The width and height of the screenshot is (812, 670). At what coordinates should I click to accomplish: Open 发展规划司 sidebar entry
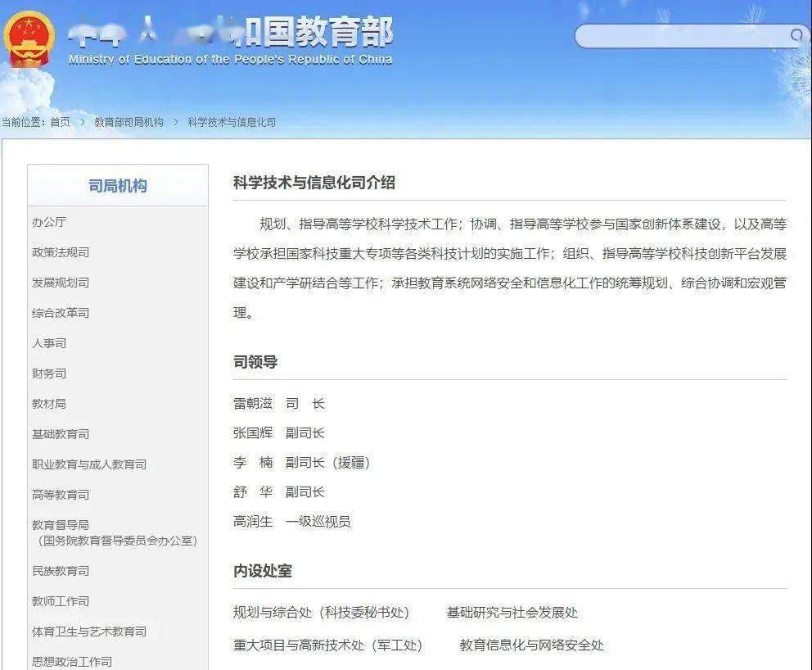(61, 283)
